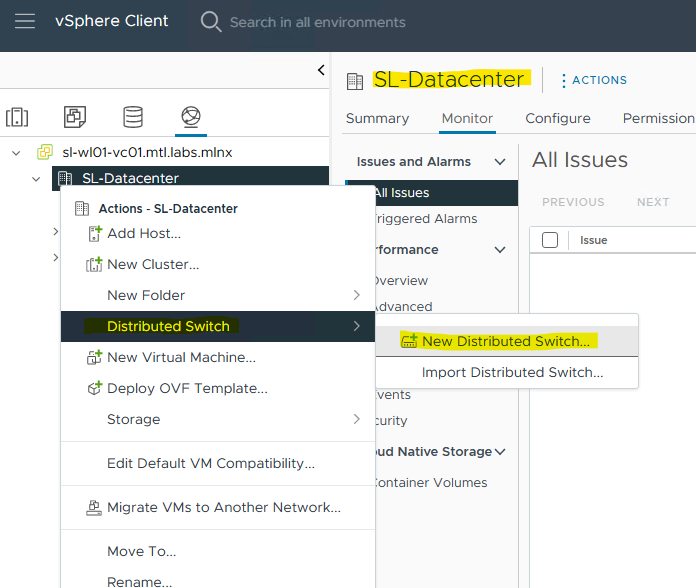Screen dimensions: 696x588
Task: Open Events in the monitor sidebar
Action: click(x=393, y=395)
